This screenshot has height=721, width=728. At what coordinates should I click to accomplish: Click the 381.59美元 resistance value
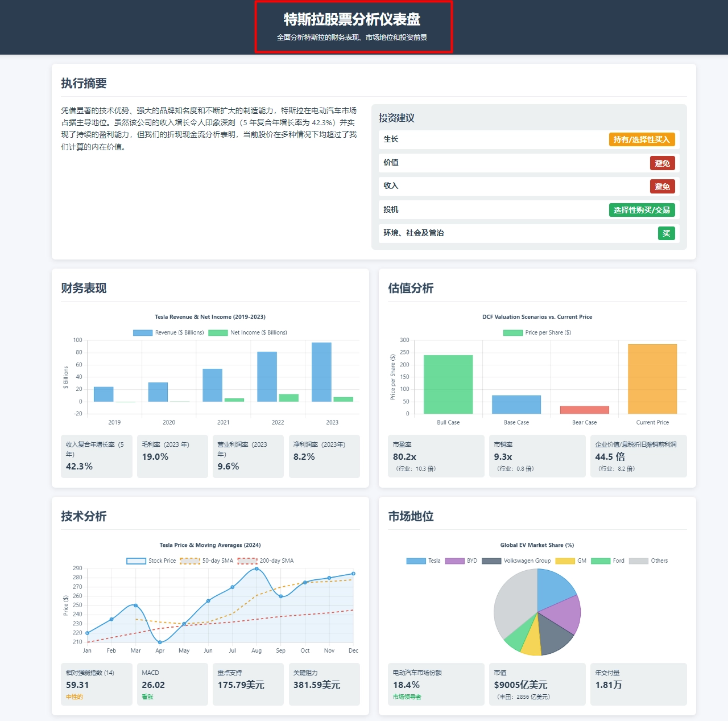317,685
